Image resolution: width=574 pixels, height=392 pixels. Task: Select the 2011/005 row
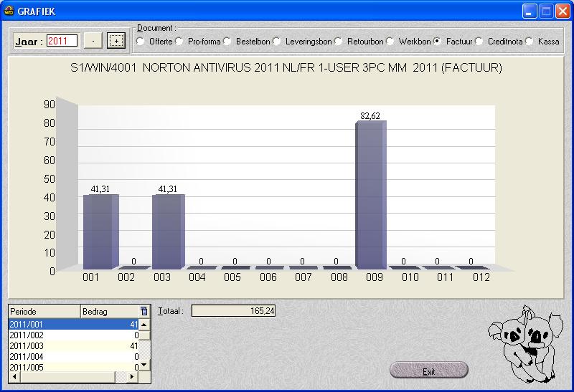(x=74, y=367)
